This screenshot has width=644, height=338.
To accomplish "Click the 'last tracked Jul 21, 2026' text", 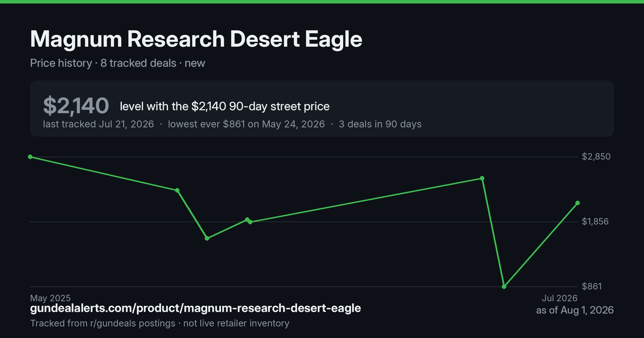I will click(99, 124).
